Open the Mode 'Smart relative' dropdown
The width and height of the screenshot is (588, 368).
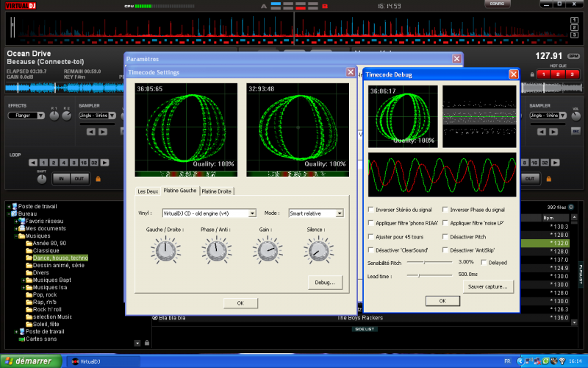coord(340,213)
